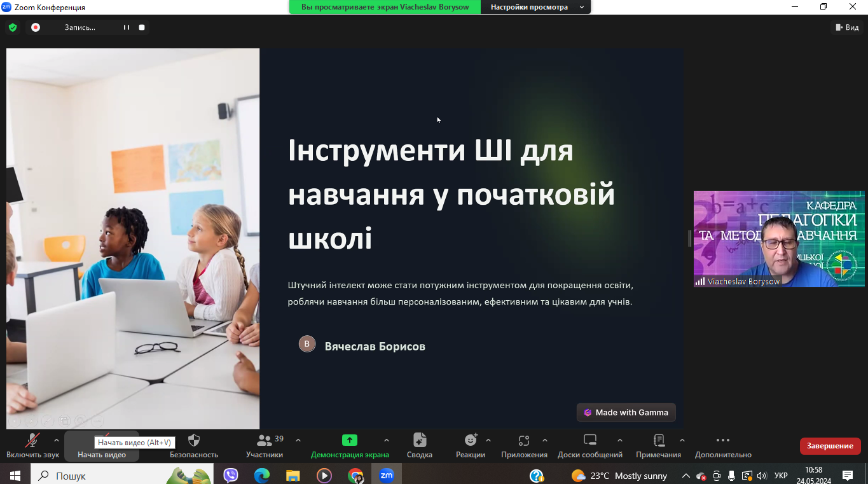Click the green encryption shield icon
The image size is (868, 484).
click(x=13, y=27)
